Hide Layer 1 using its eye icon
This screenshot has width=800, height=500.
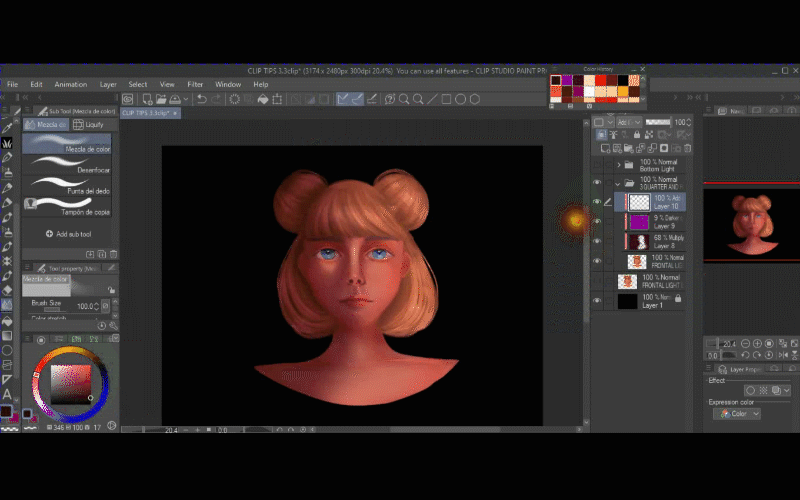pos(597,300)
